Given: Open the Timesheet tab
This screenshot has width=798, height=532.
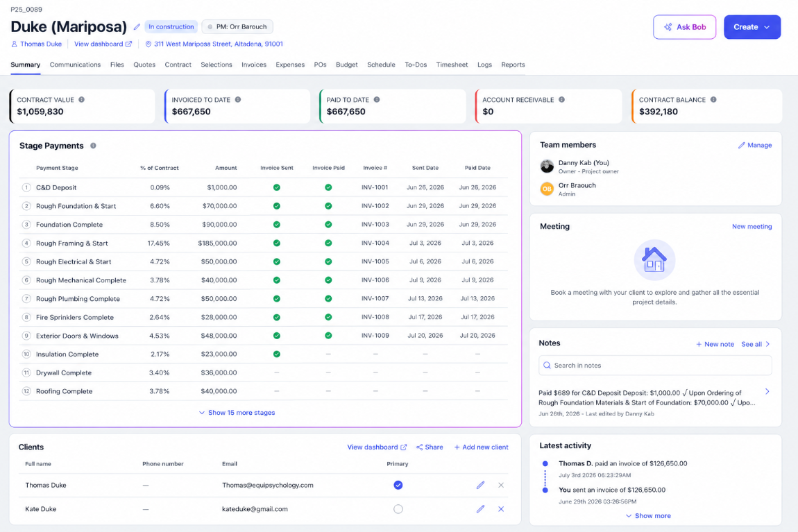Looking at the screenshot, I should point(452,65).
